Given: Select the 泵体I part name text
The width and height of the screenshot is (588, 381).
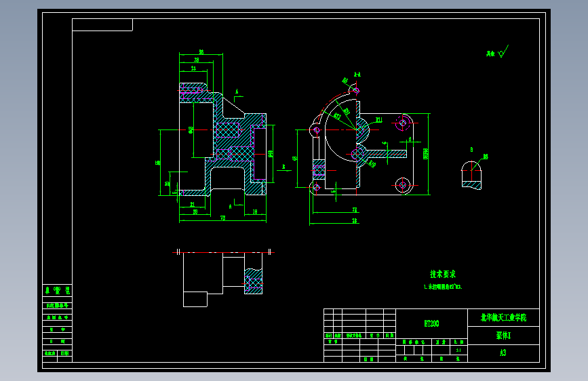Looking at the screenshot, I should (x=503, y=336).
